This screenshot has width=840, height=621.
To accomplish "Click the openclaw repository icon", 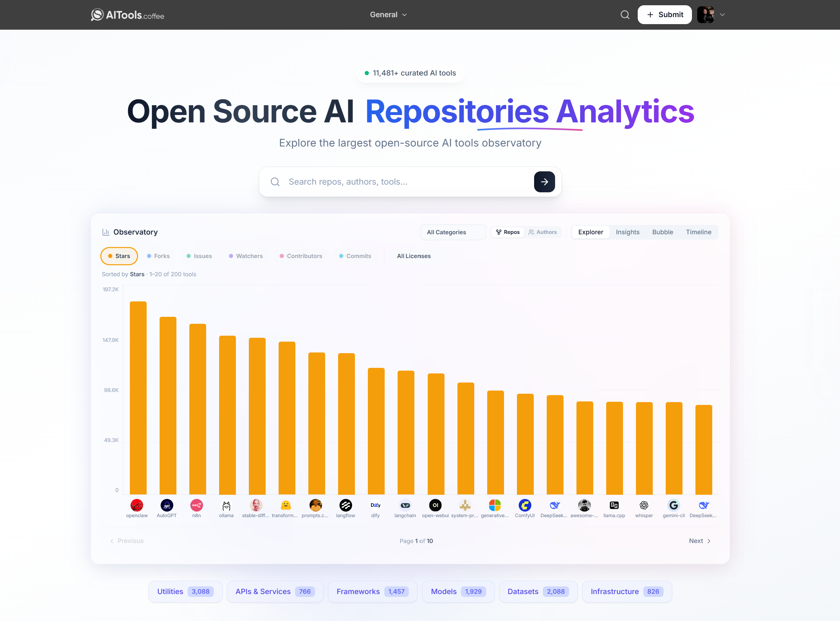I will 137,505.
